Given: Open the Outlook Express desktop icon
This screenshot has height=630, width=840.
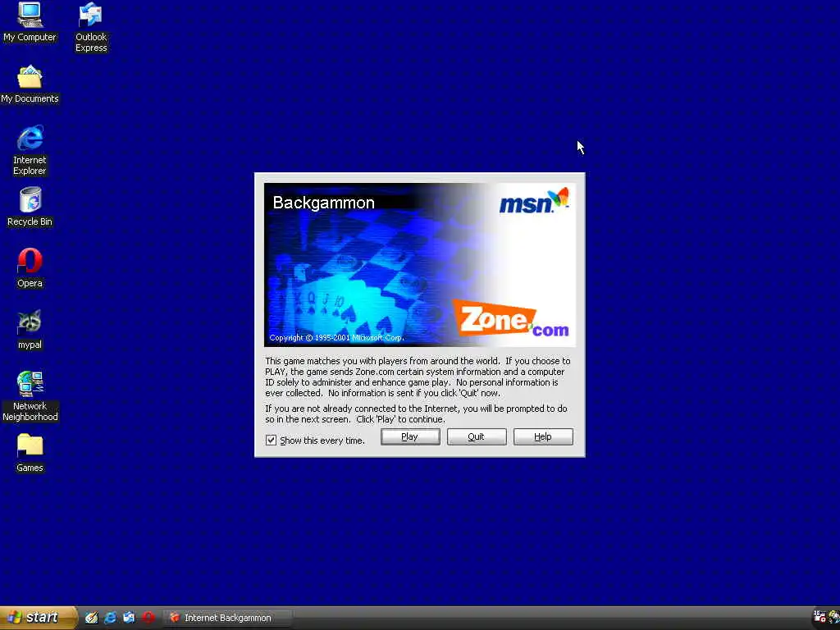Looking at the screenshot, I should pos(90,27).
